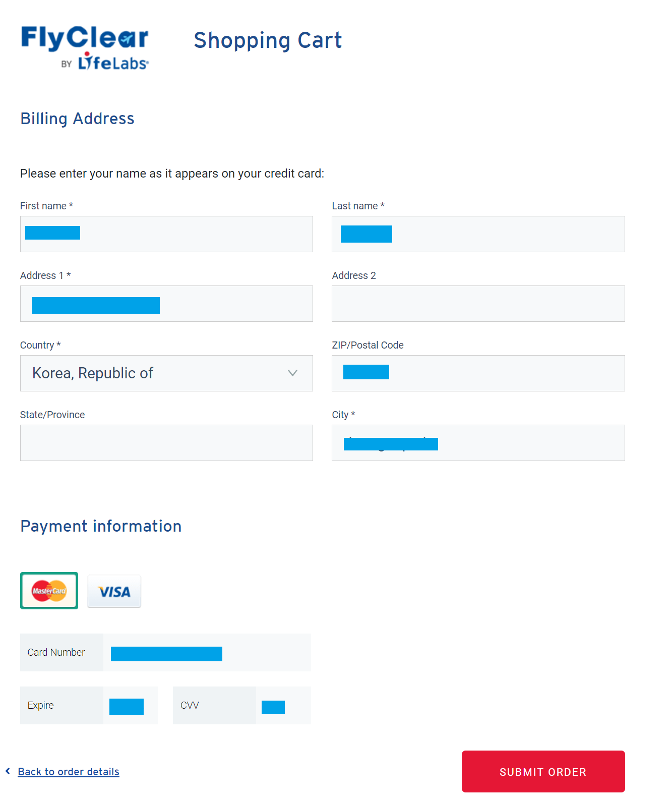672x801 pixels.
Task: Click the Shopping Cart page heading
Action: coord(268,40)
